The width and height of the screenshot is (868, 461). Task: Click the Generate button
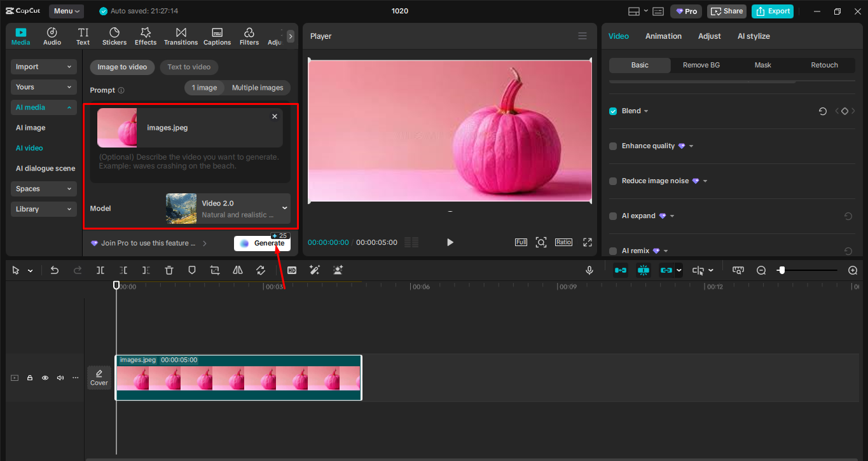tap(262, 243)
